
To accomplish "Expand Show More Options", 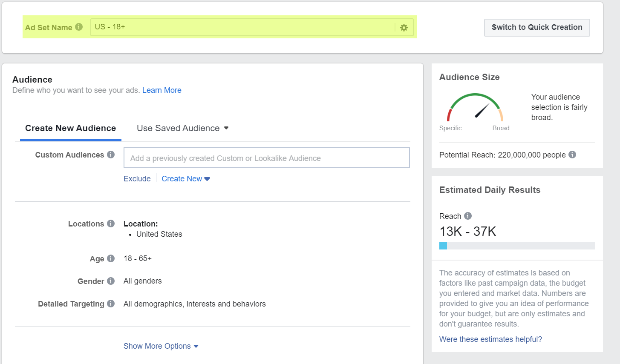I will 161,346.
